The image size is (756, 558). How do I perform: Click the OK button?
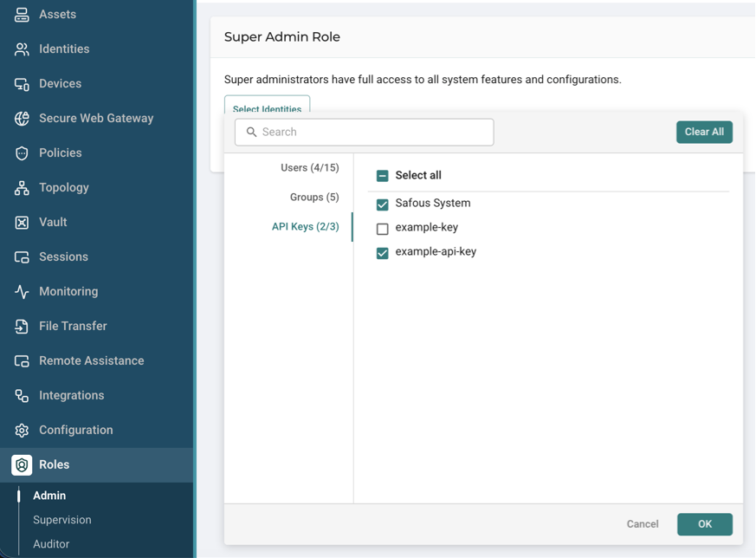click(705, 524)
